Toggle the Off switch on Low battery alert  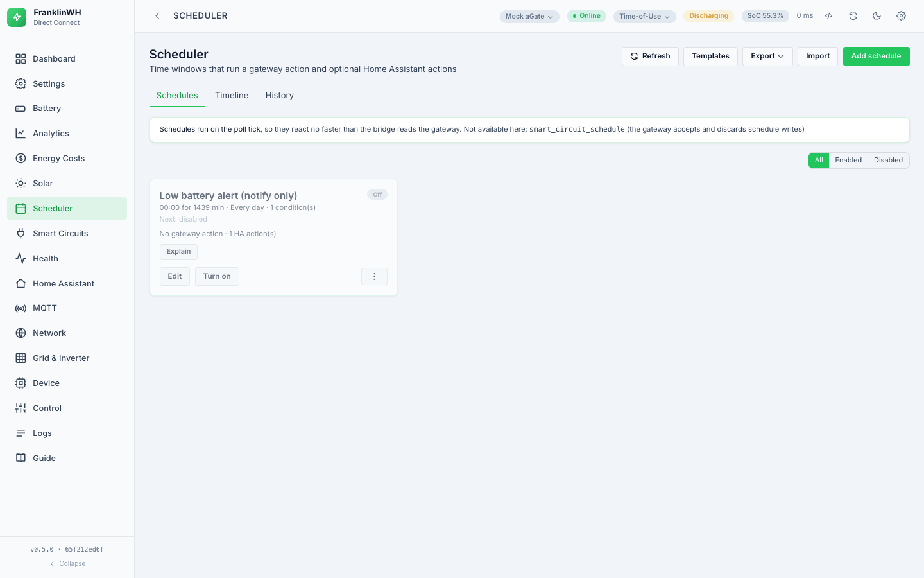click(377, 195)
